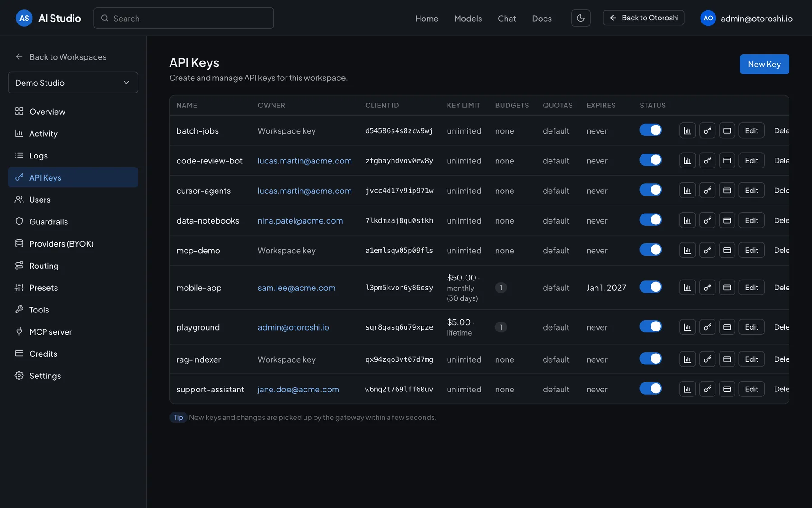Disable the batch-jobs key status toggle
Image resolution: width=812 pixels, height=508 pixels.
(651, 130)
